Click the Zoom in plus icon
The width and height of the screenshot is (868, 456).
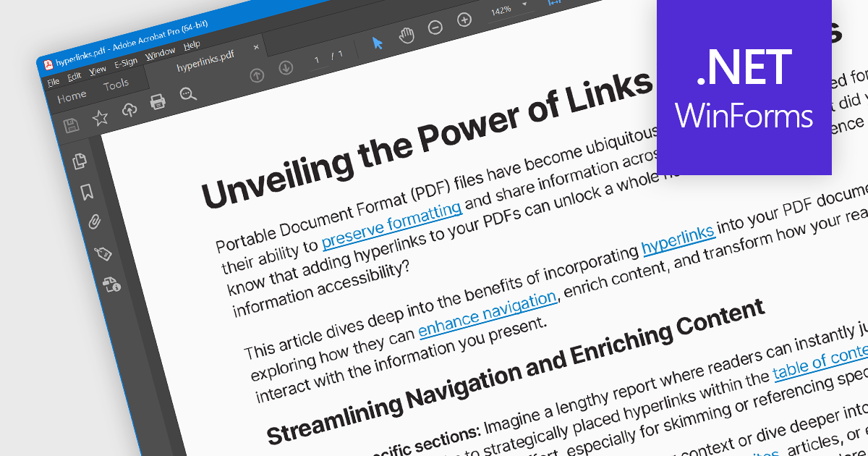465,20
